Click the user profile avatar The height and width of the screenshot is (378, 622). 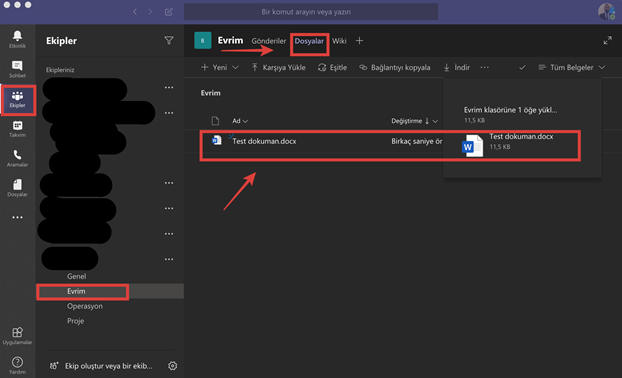tap(607, 12)
